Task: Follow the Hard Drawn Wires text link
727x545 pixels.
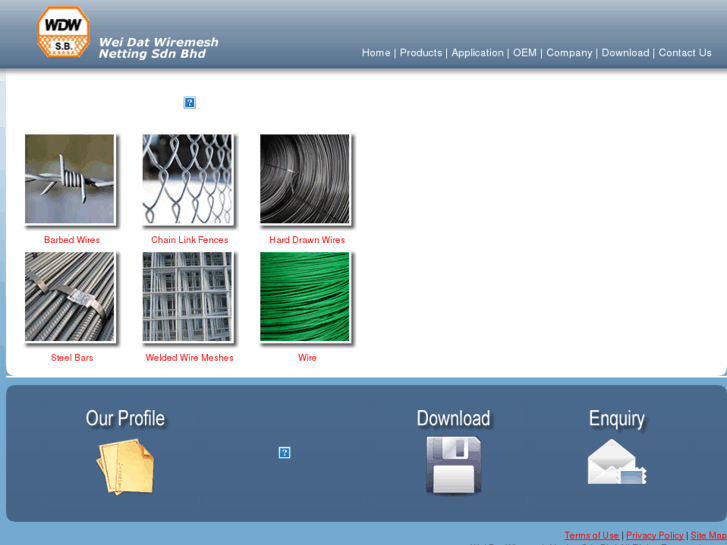Action: click(307, 240)
